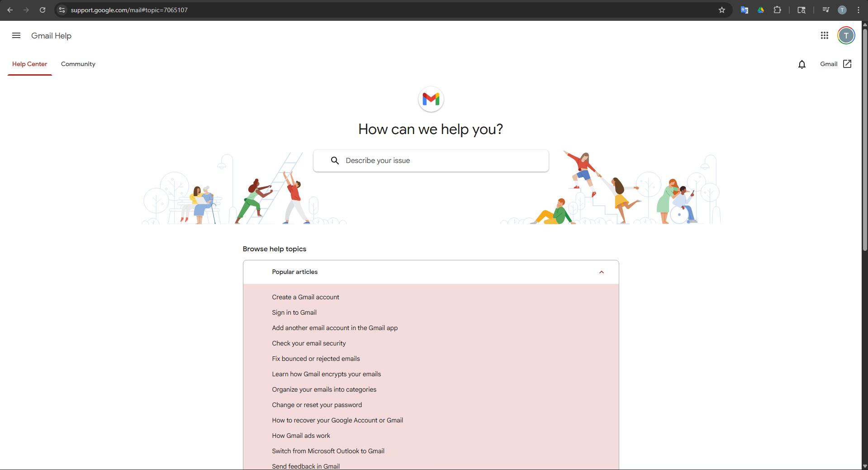The height and width of the screenshot is (470, 868).
Task: Click the tab search icon in toolbar
Action: click(x=802, y=10)
